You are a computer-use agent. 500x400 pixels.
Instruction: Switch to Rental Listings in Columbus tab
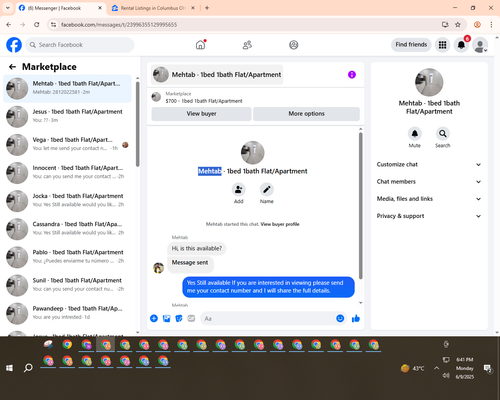tap(153, 8)
